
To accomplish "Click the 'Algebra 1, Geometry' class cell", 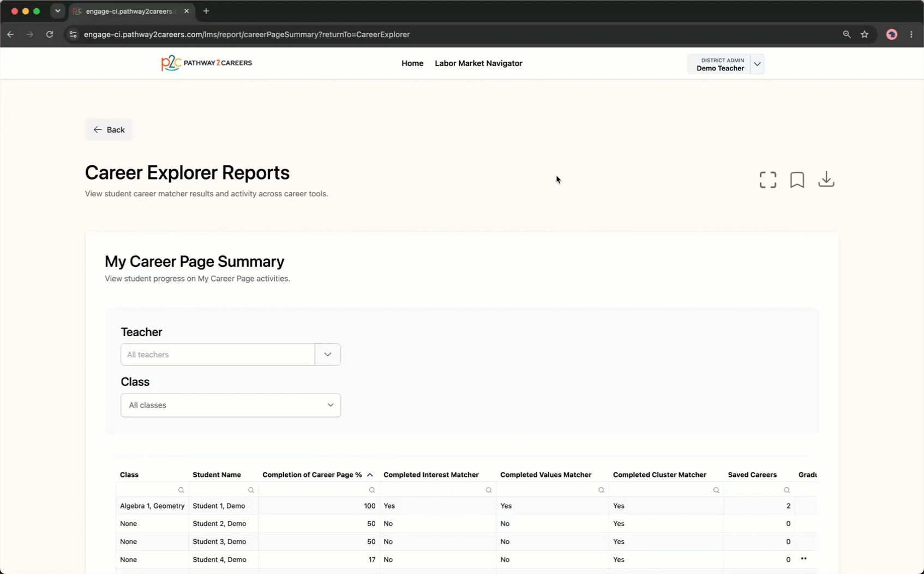I will coord(152,506).
